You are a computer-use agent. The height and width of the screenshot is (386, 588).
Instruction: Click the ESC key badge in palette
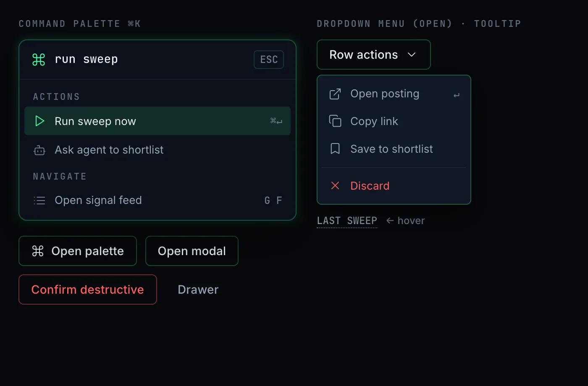pos(269,60)
